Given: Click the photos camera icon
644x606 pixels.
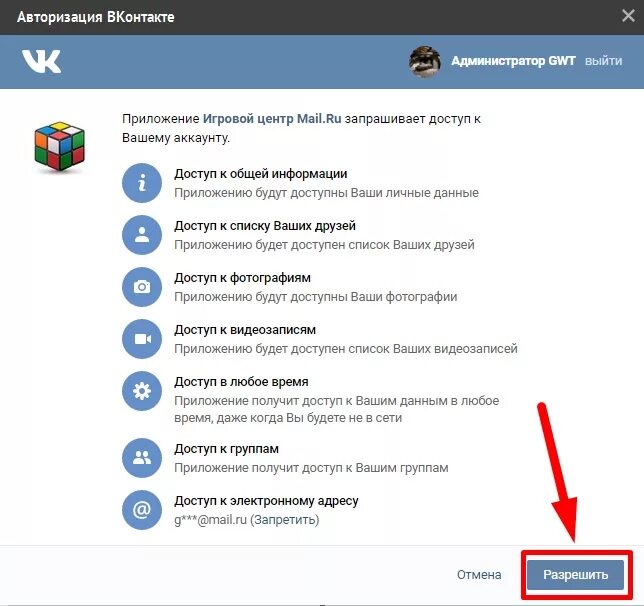Looking at the screenshot, I should coord(142,287).
